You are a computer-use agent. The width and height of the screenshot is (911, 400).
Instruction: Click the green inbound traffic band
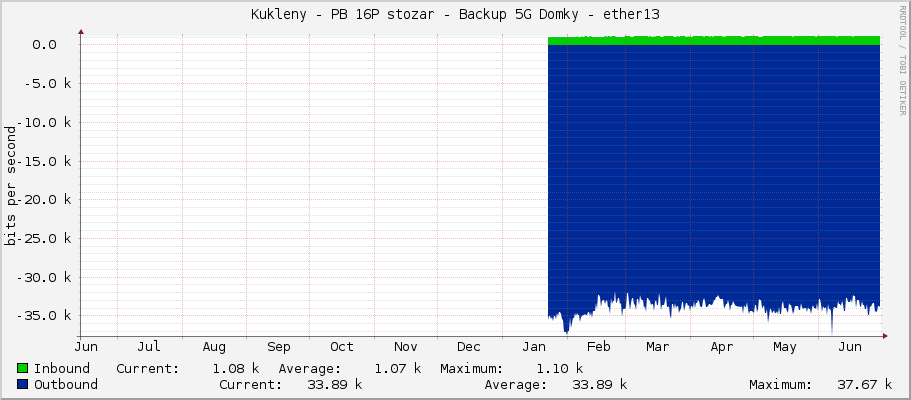(x=714, y=41)
